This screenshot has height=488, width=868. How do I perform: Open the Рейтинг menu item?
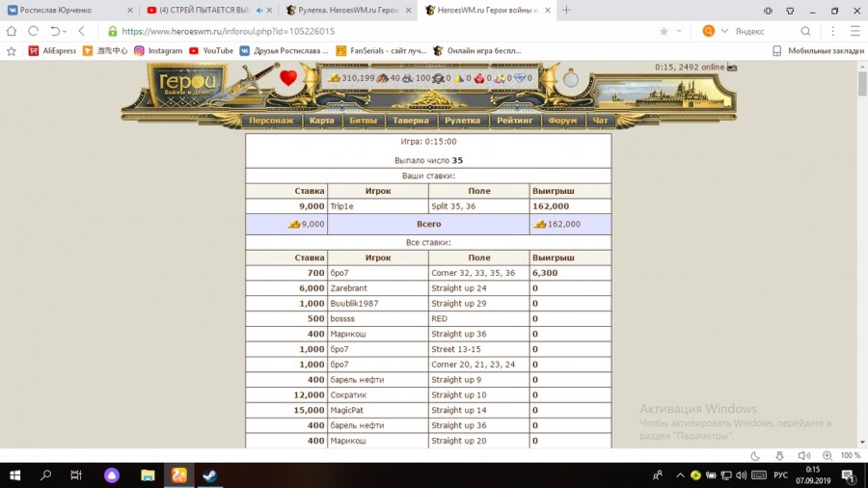point(514,120)
